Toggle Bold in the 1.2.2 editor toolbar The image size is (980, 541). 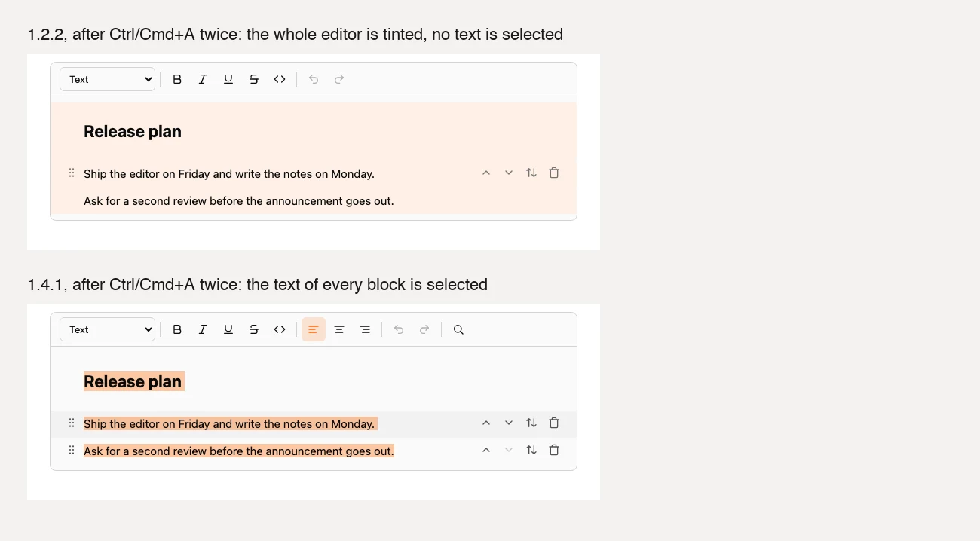pos(177,79)
